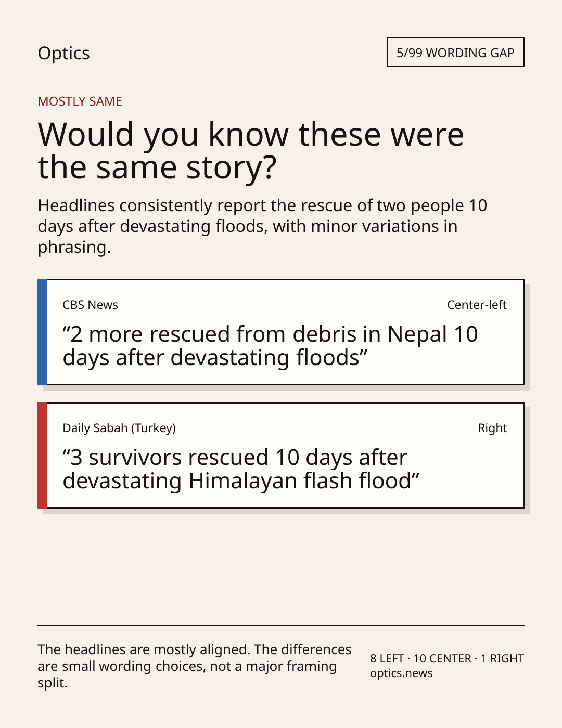
Task: Click the CBS News source name
Action: coord(90,305)
